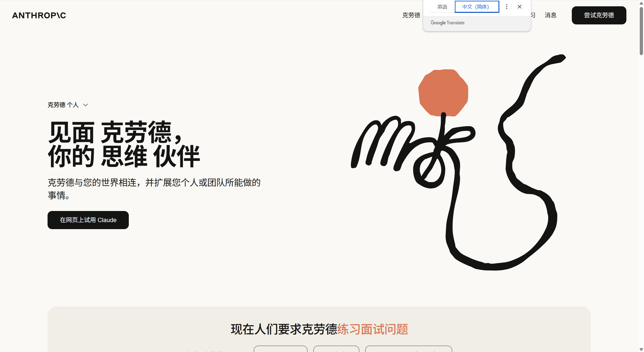Select the 中文 (简体) translation tab
The image size is (644, 352).
point(476,7)
